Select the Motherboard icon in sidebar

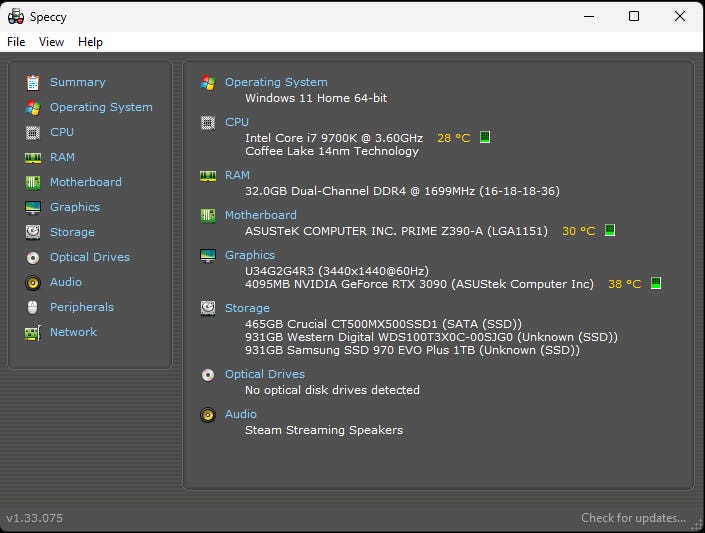[x=33, y=182]
